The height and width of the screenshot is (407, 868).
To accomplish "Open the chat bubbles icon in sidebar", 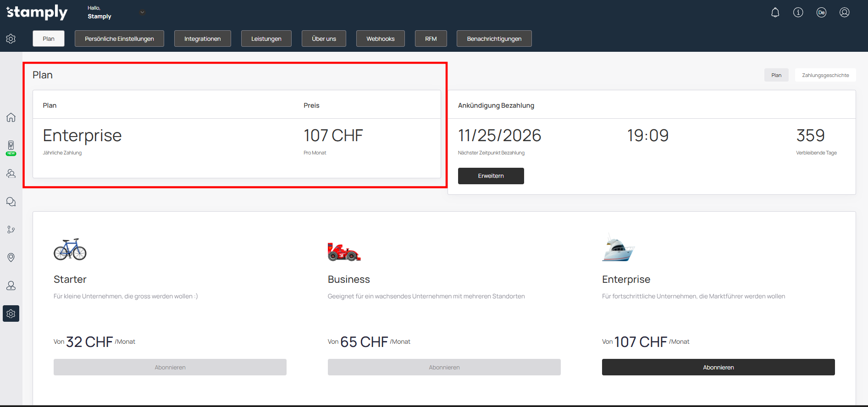I will point(11,202).
